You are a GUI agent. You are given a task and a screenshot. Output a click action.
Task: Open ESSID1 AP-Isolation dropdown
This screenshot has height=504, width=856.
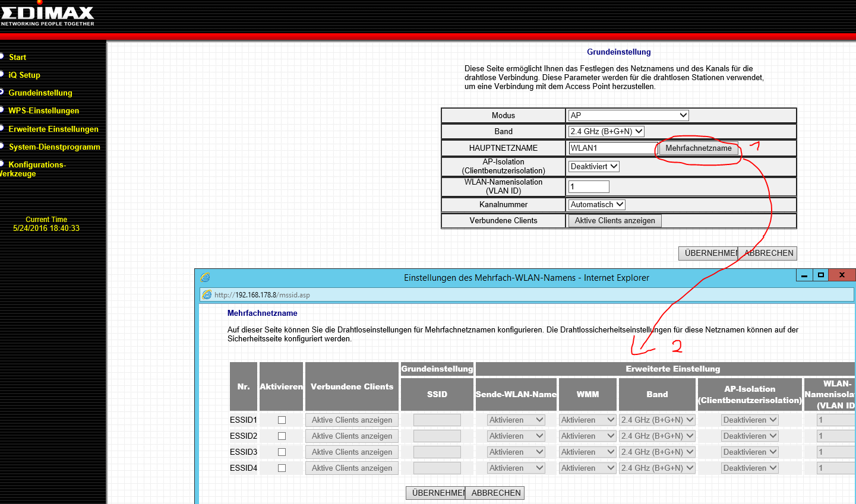pos(750,420)
